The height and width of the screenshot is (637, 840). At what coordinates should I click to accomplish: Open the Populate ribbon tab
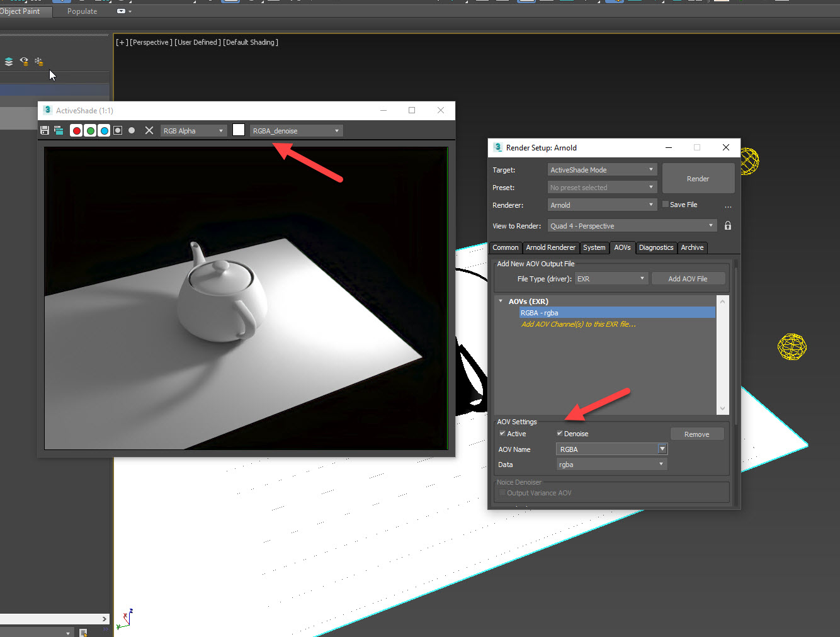tap(82, 11)
